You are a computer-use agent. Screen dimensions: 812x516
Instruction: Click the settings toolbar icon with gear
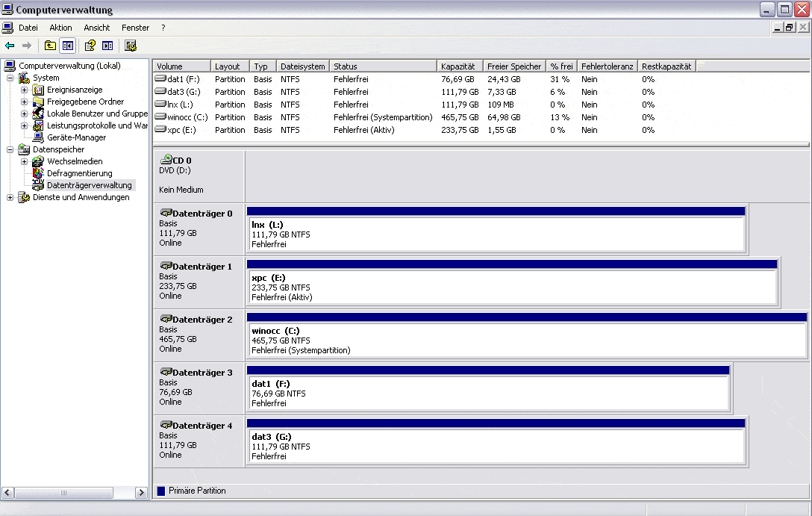coord(131,46)
